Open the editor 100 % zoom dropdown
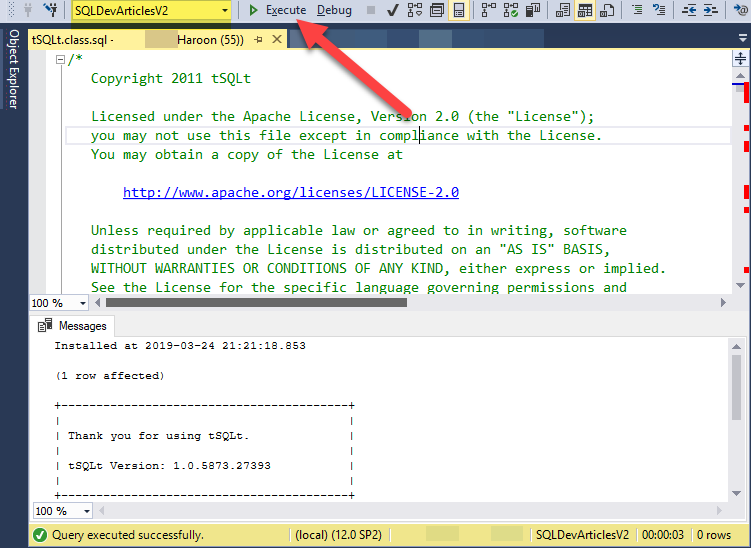The height and width of the screenshot is (548, 751). (x=83, y=303)
